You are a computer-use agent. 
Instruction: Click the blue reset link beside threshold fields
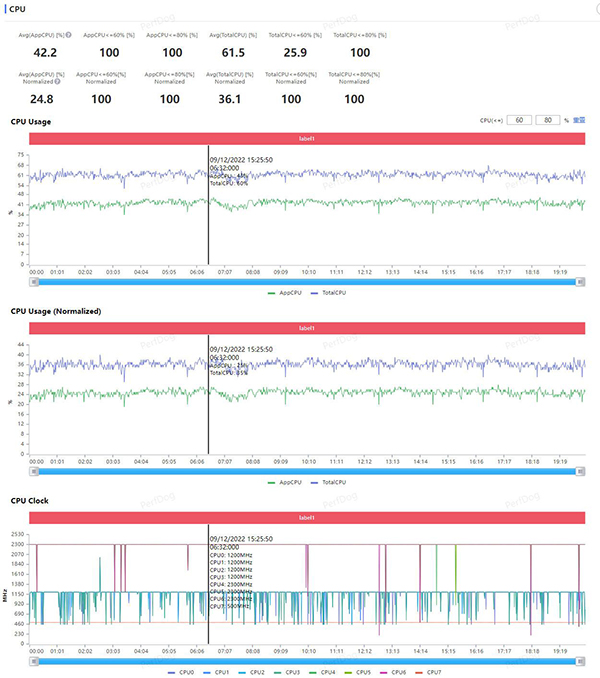click(x=578, y=120)
